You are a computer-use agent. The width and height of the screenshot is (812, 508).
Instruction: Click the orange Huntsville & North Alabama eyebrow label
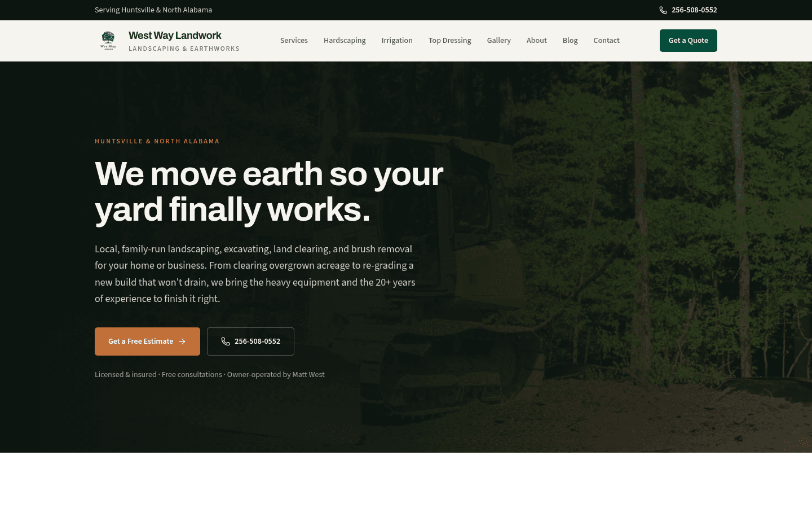(157, 141)
